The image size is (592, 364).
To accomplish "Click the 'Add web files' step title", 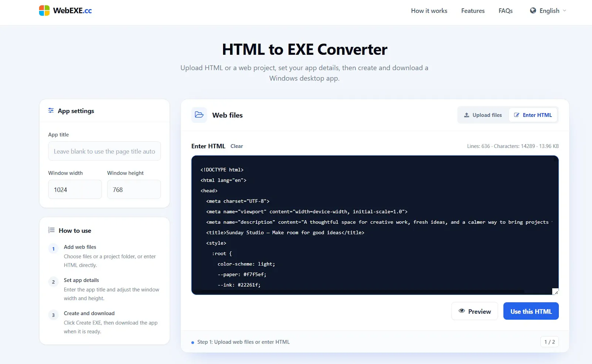I will pyautogui.click(x=80, y=247).
